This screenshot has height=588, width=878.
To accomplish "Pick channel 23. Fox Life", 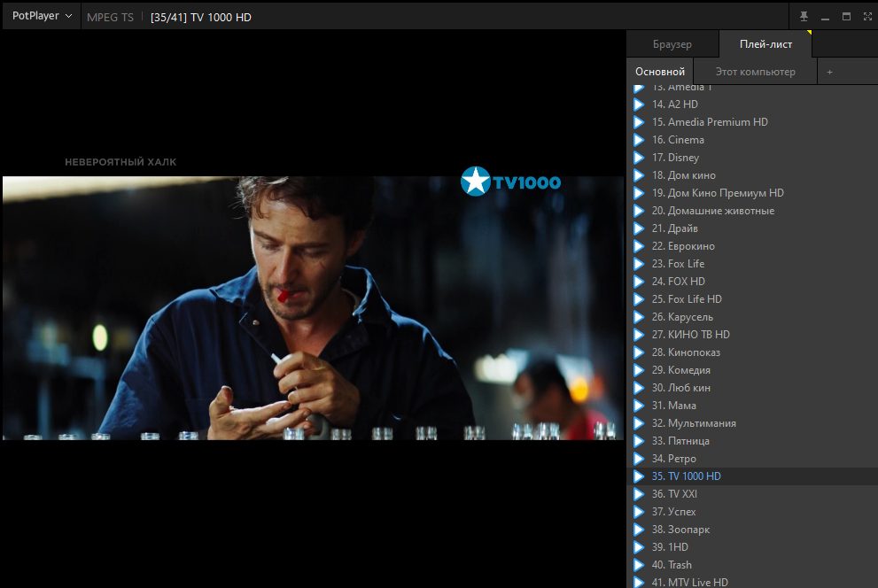I will pyautogui.click(x=752, y=264).
